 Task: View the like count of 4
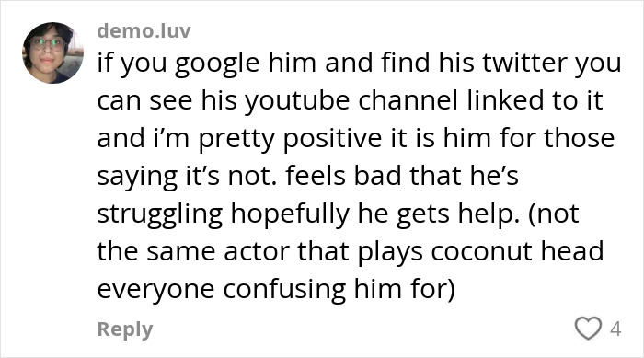pos(615,329)
